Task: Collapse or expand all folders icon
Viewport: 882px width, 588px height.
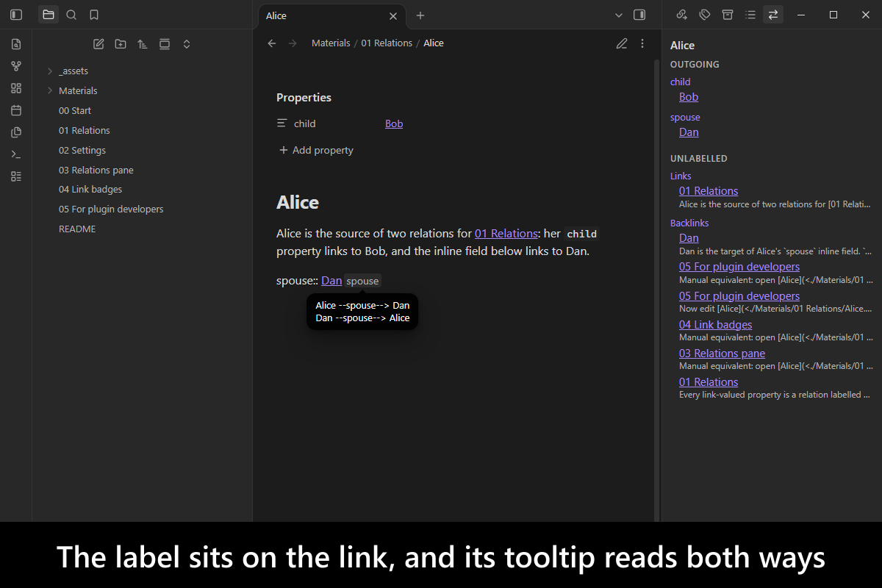Action: (187, 44)
